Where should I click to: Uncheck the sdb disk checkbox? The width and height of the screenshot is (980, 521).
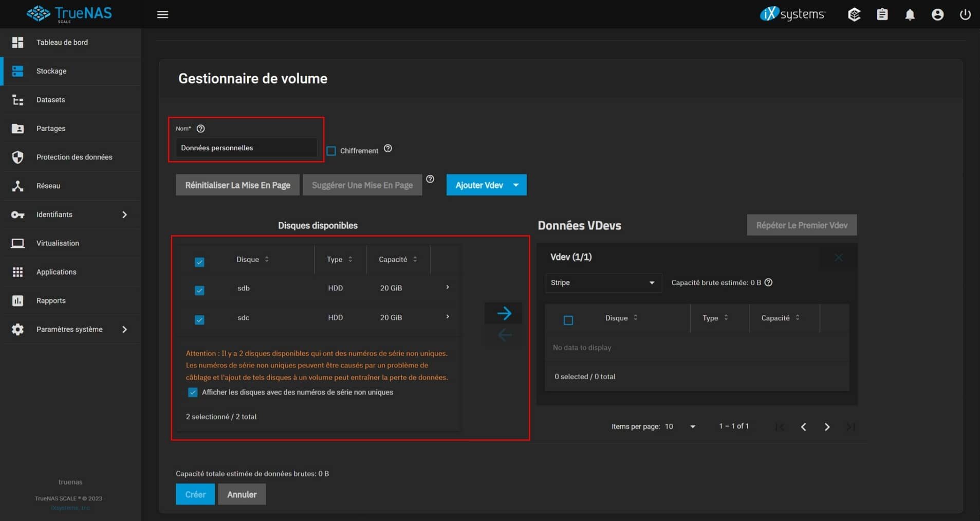tap(199, 290)
